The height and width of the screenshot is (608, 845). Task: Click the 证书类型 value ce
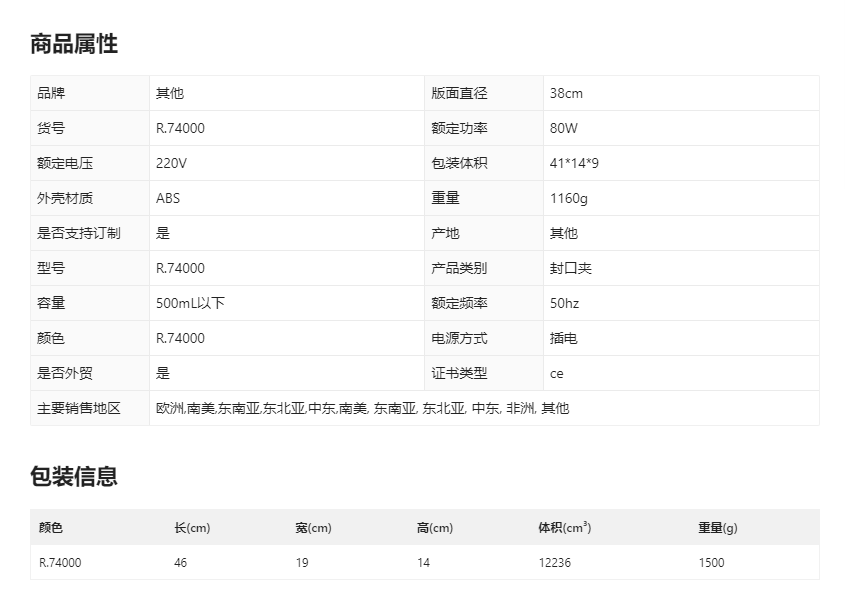coord(554,373)
